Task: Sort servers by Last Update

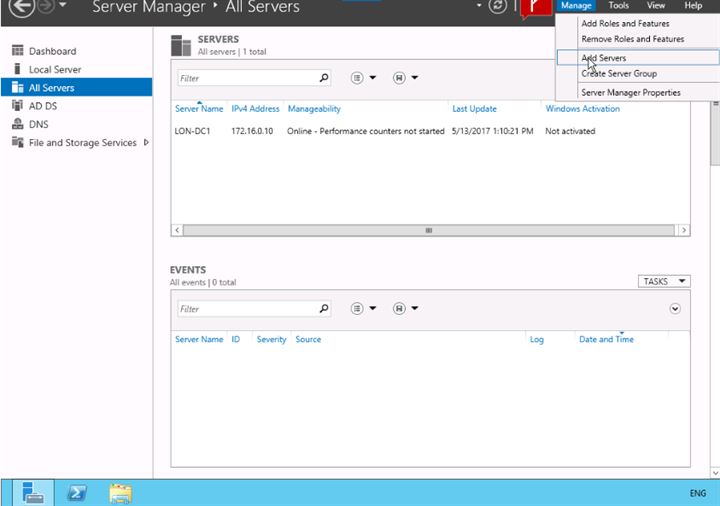Action: click(x=474, y=109)
